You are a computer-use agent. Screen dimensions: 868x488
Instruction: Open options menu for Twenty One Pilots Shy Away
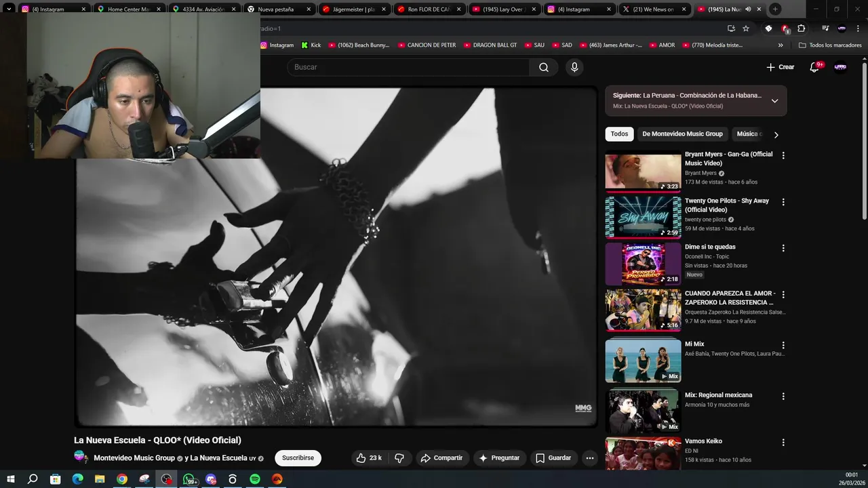[x=783, y=202]
